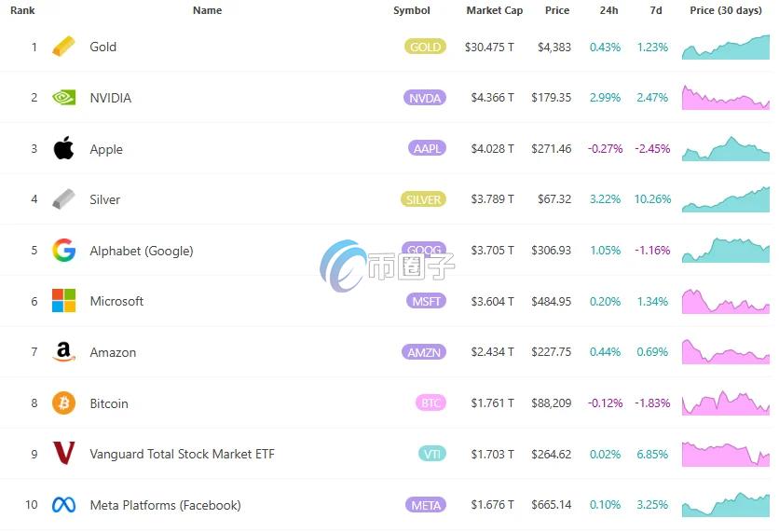
Task: Click the Bitcoin logo icon
Action: pyautogui.click(x=63, y=403)
